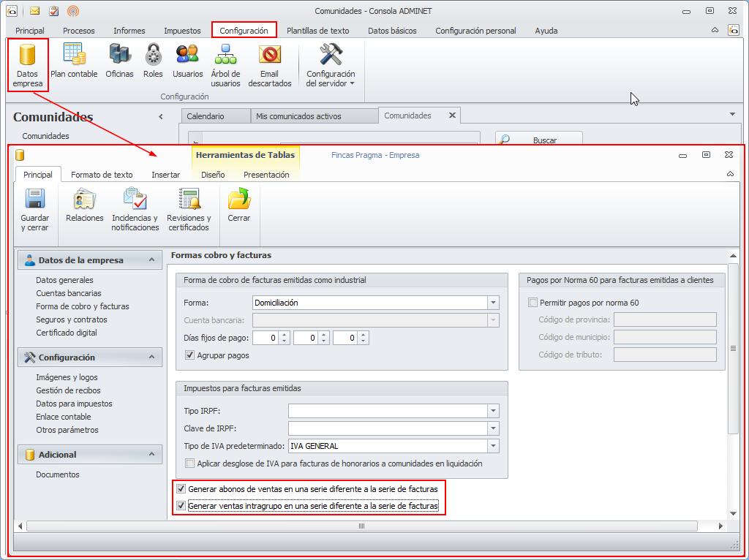This screenshot has width=749, height=560.
Task: Click the vertical scrollbar down arrow
Action: [733, 513]
